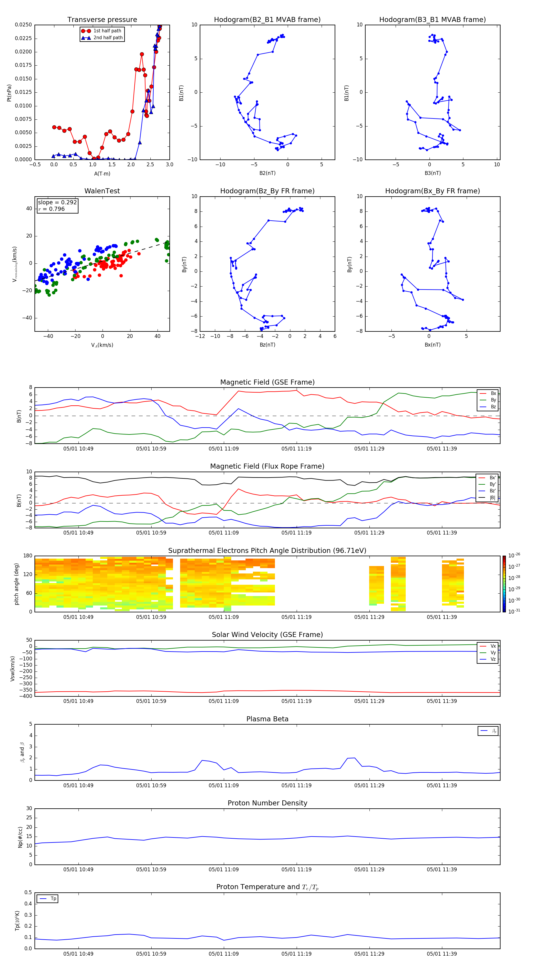Click the "Pt(nPa)" y-axis label

(9, 92)
